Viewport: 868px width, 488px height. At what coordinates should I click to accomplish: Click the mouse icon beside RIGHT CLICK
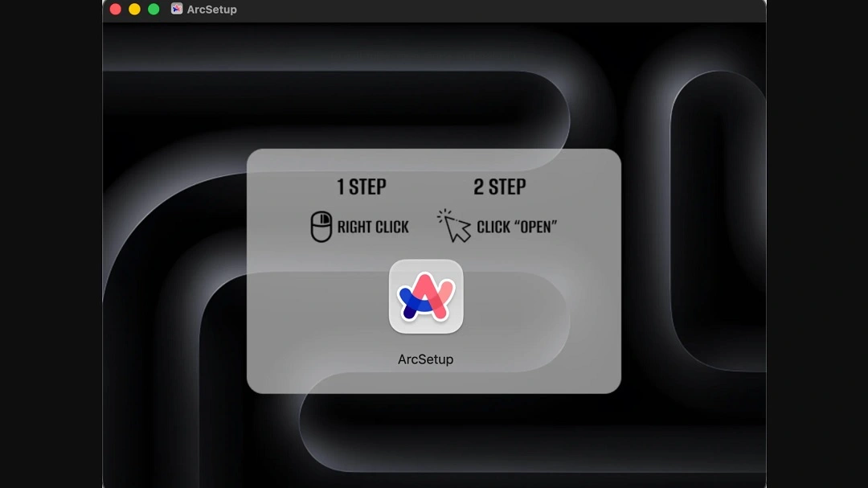pyautogui.click(x=321, y=227)
